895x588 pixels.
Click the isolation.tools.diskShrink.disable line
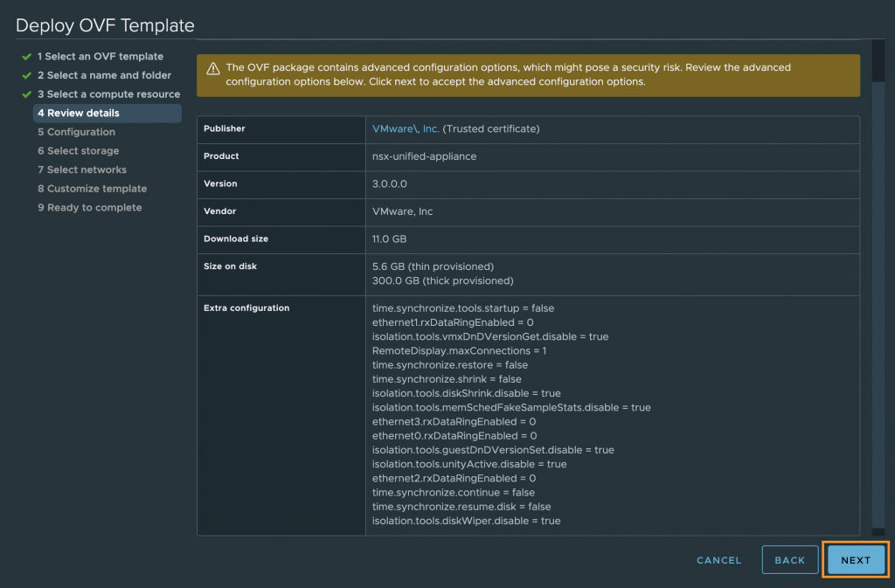pos(467,393)
